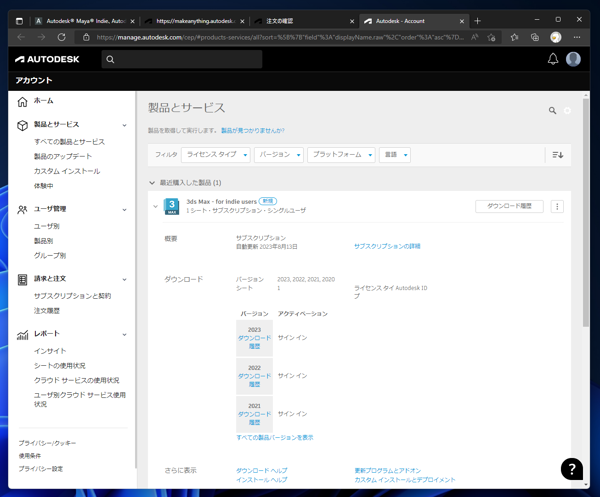Click the sort order icon
The image size is (600, 497).
click(558, 155)
